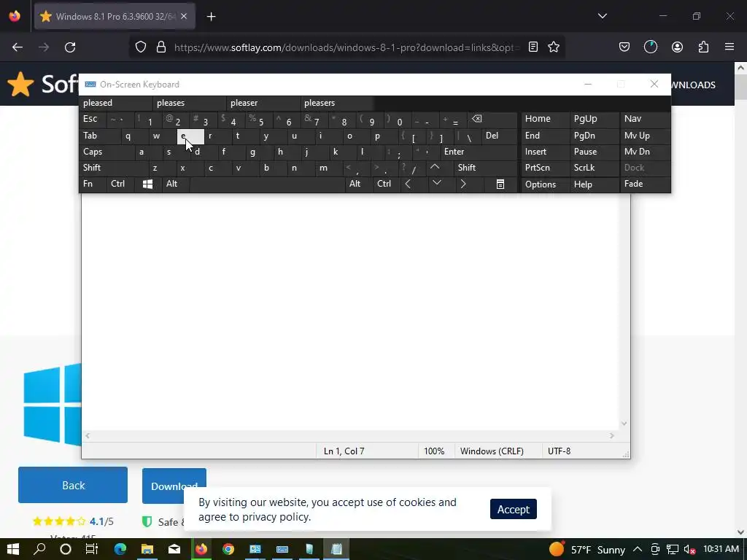747x560 pixels.
Task: Toggle the ScrLk key
Action: [x=594, y=168]
